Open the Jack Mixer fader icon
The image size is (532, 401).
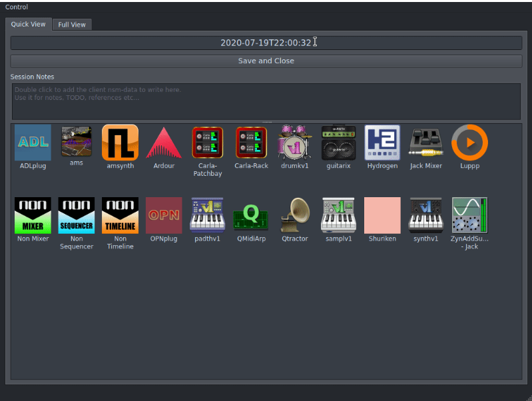tap(426, 143)
